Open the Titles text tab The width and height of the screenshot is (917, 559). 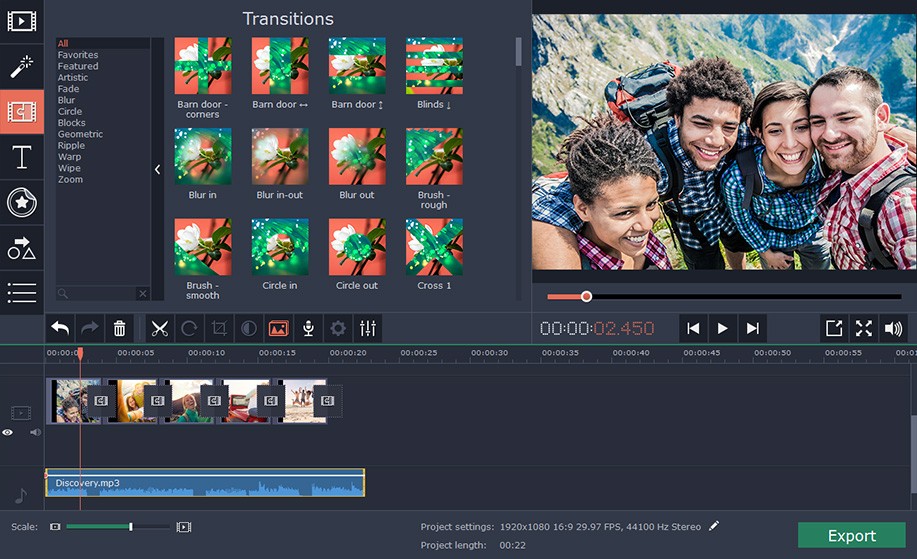(x=22, y=157)
